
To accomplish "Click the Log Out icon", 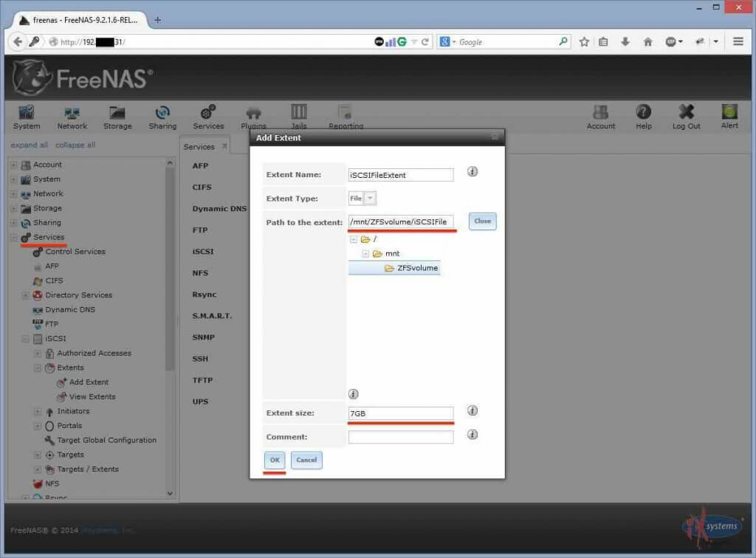I will coord(686,117).
